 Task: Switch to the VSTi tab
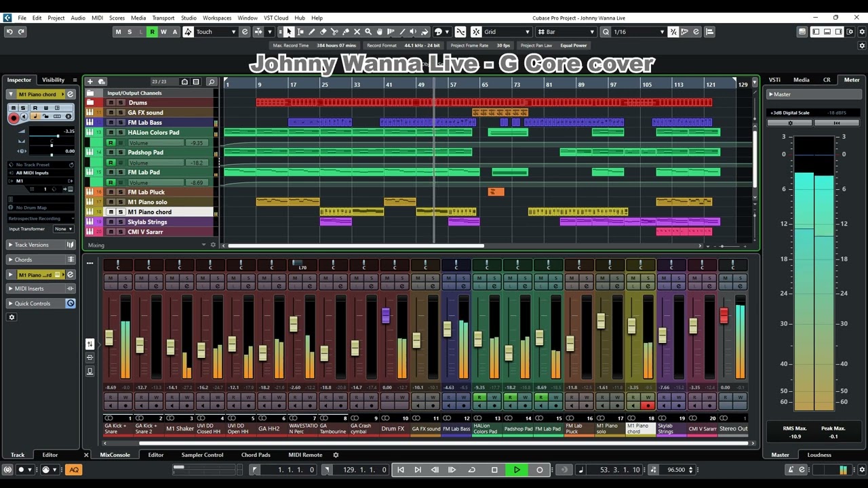(x=774, y=80)
